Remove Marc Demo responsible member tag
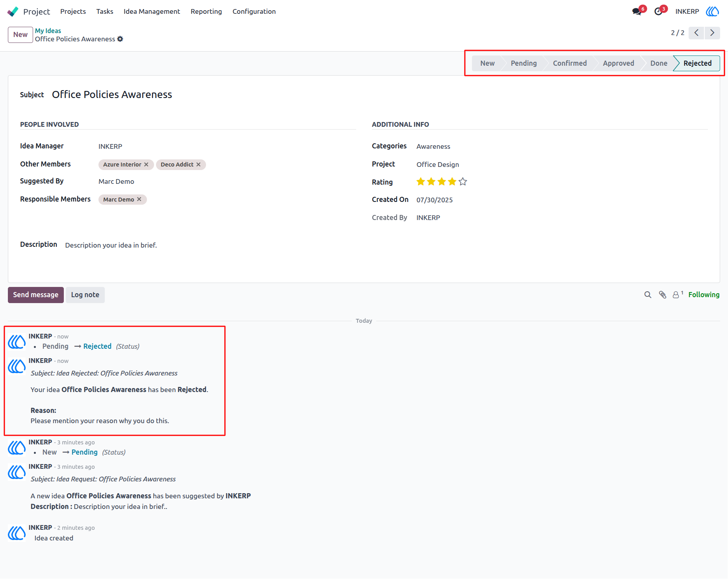Viewport: 728px width, 579px height. (139, 200)
